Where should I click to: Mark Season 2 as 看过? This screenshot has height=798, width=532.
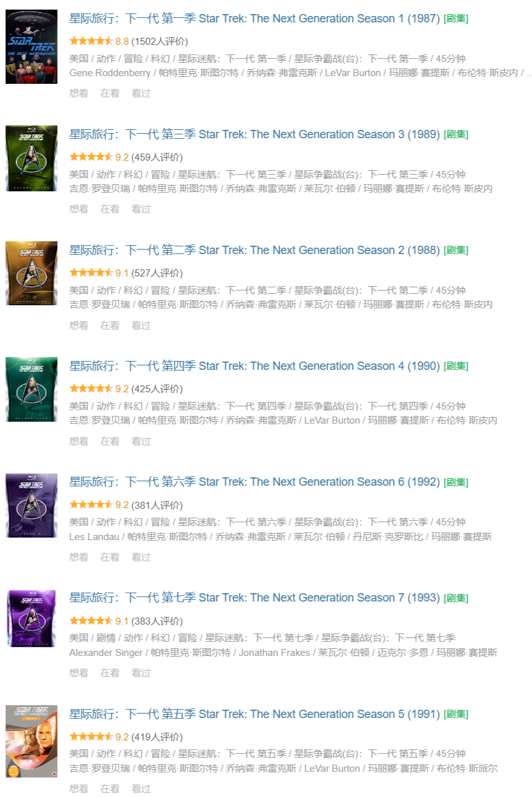pyautogui.click(x=141, y=325)
